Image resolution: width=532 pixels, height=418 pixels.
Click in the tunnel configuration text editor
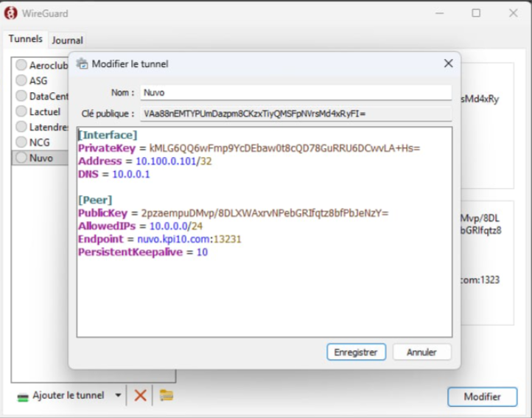point(265,232)
